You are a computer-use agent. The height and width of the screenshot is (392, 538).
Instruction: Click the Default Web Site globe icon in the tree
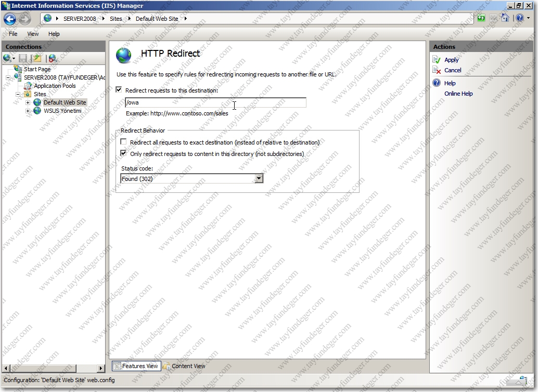click(37, 102)
